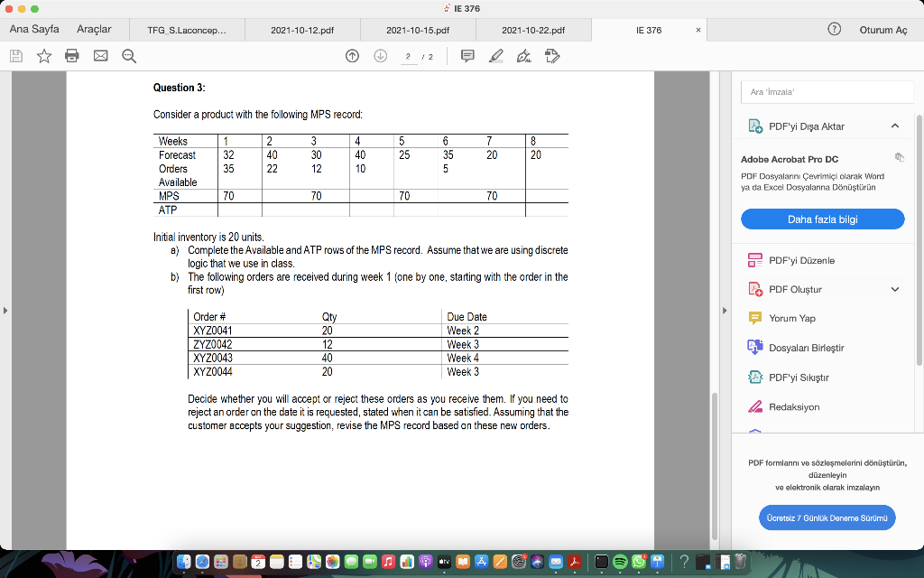Open the help question mark icon
The width and height of the screenshot is (924, 578).
pyautogui.click(x=834, y=29)
